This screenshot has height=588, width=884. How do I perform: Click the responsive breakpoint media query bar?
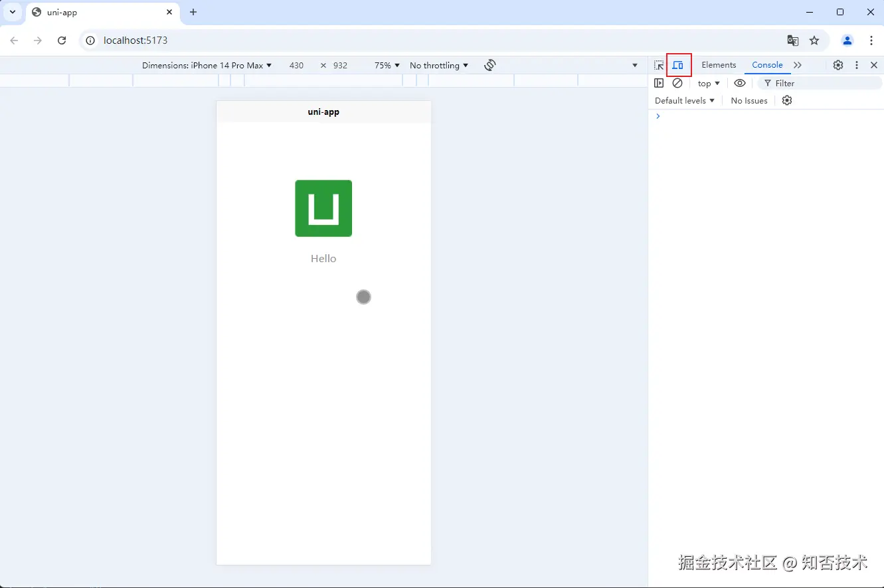click(x=323, y=80)
